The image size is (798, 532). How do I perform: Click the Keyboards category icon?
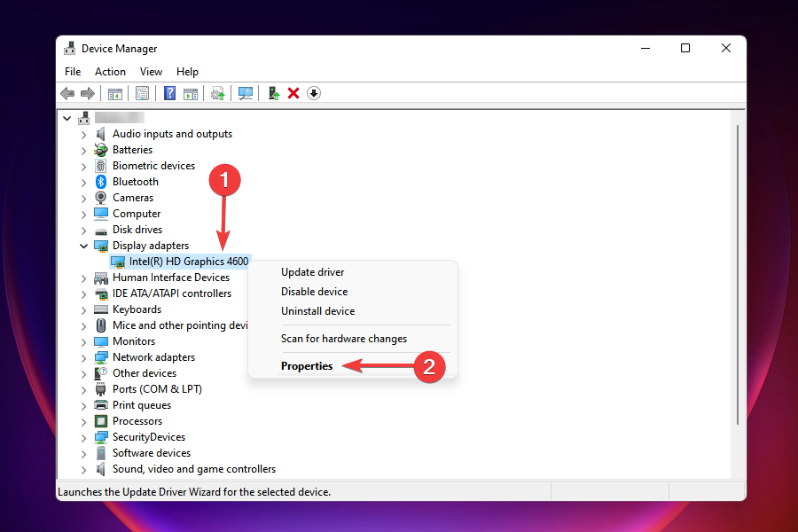pyautogui.click(x=101, y=309)
